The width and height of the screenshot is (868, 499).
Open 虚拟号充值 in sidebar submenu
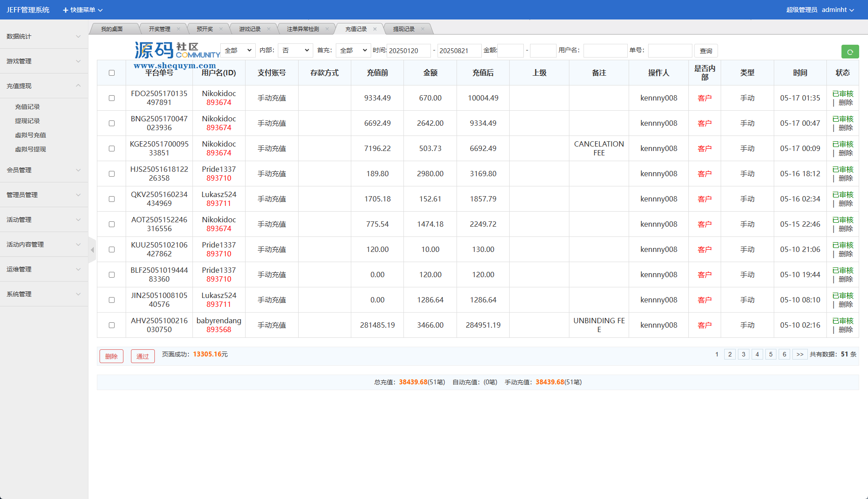31,135
